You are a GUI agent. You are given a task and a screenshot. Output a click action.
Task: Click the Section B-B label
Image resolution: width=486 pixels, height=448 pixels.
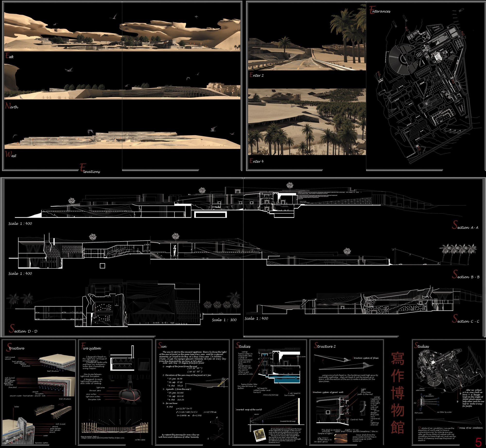pos(466,274)
